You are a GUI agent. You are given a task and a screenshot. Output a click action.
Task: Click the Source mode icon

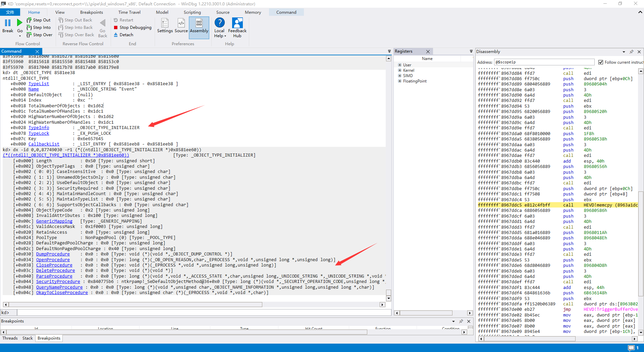tap(181, 23)
